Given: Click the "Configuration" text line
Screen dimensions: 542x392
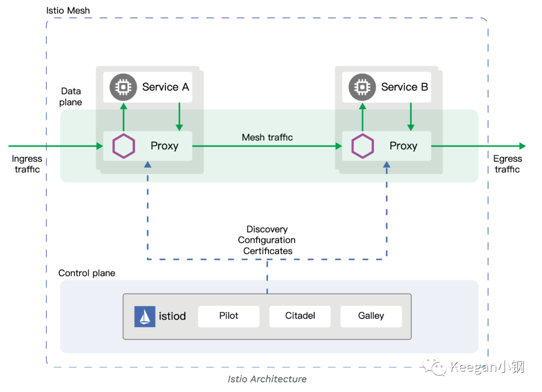Looking at the screenshot, I should 267,240.
